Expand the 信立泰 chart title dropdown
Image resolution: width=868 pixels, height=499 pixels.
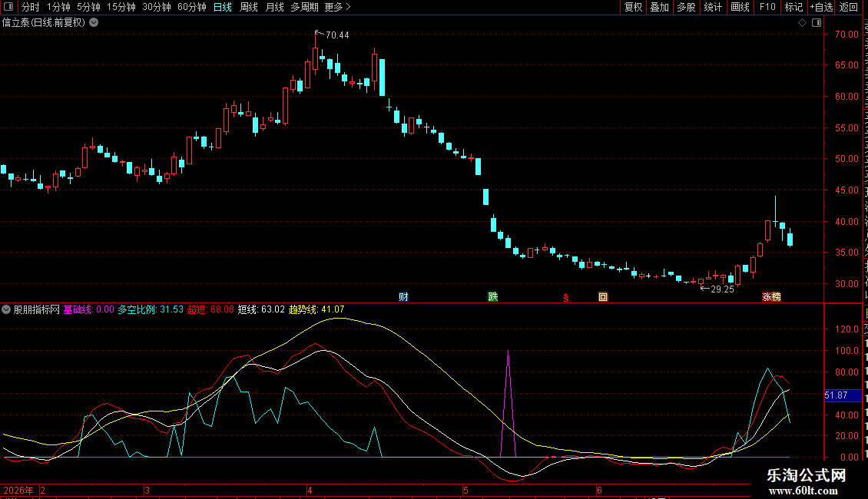(94, 23)
